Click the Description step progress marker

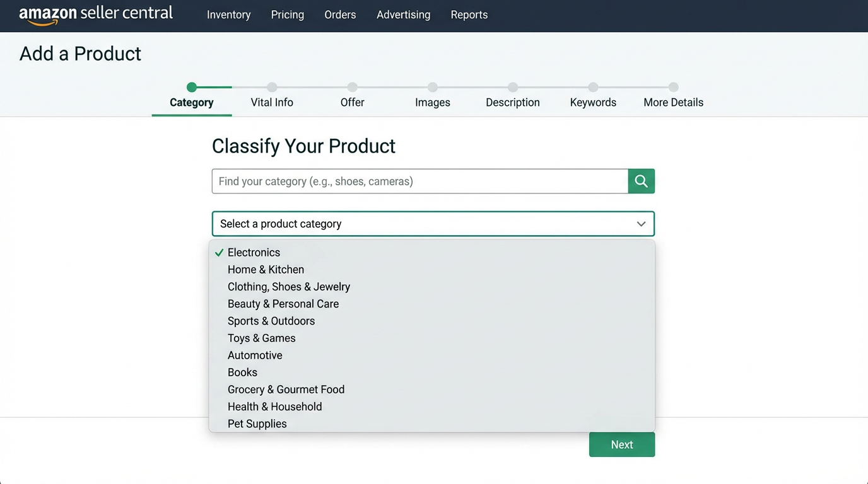(513, 87)
